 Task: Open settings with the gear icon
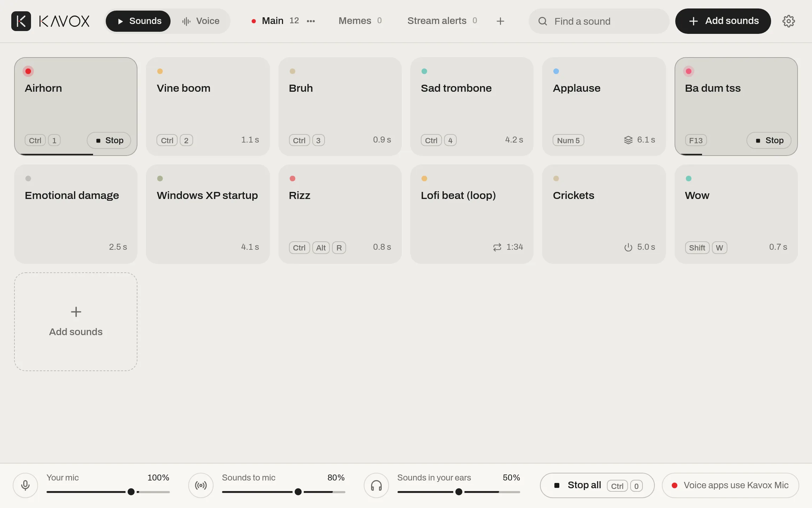788,21
